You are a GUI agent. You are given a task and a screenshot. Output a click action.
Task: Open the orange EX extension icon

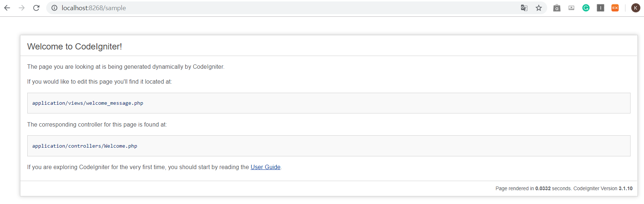pos(615,8)
